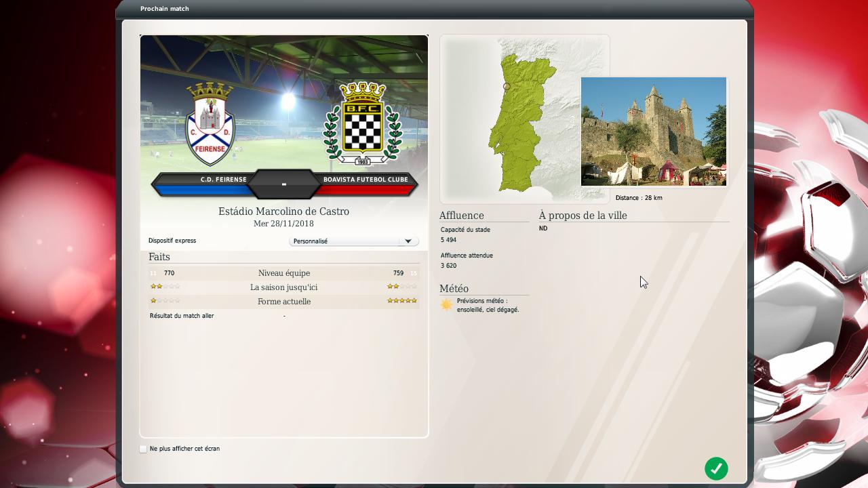Click Feirense 'Forme actuelle' star rating

pos(165,301)
